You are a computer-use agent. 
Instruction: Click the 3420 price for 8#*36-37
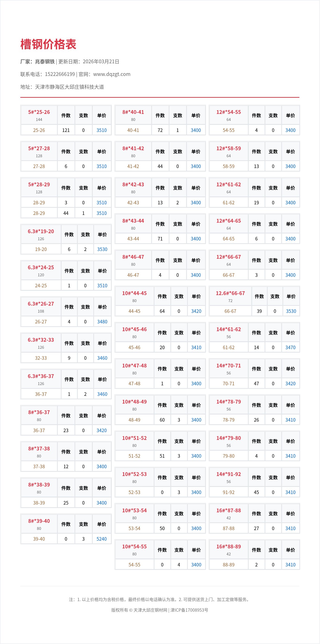point(102,430)
